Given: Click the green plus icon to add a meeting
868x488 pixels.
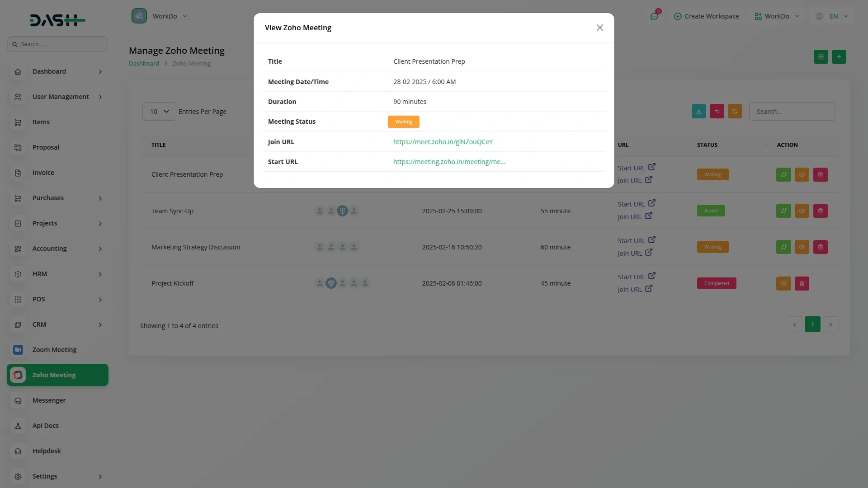Looking at the screenshot, I should (839, 56).
